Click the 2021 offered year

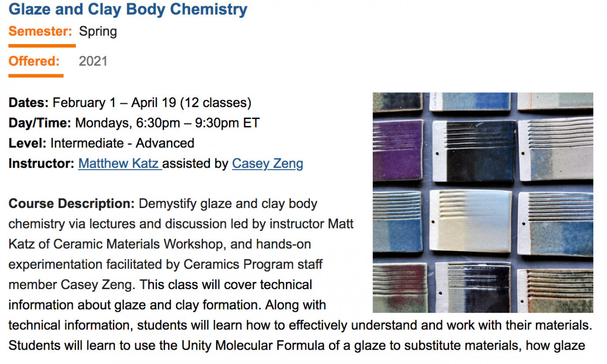(93, 61)
